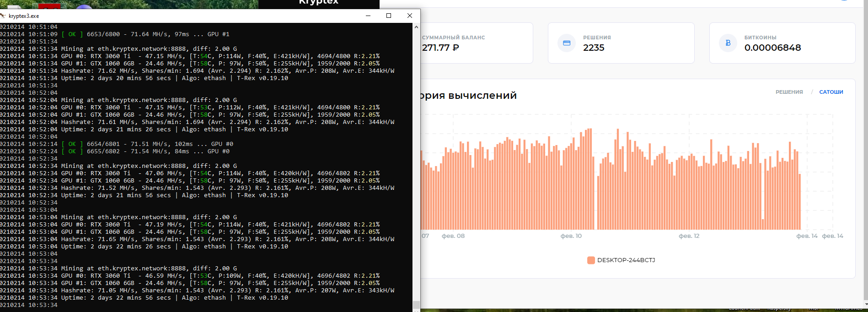Click the 'Hashrate: 71.52 MH/s' console line
Viewport: 868px width, 312px height.
pyautogui.click(x=197, y=188)
